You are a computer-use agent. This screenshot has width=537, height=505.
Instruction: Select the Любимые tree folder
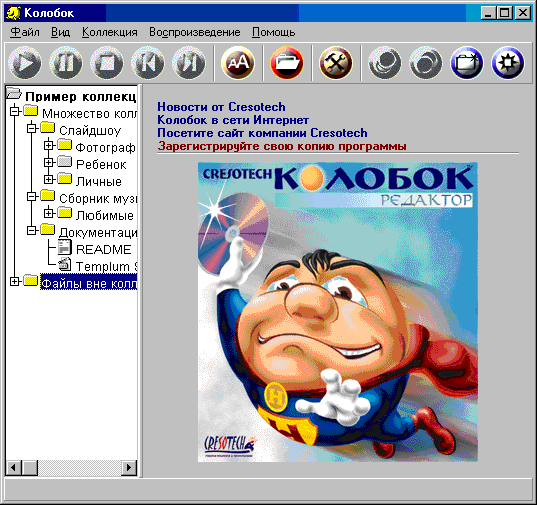104,215
